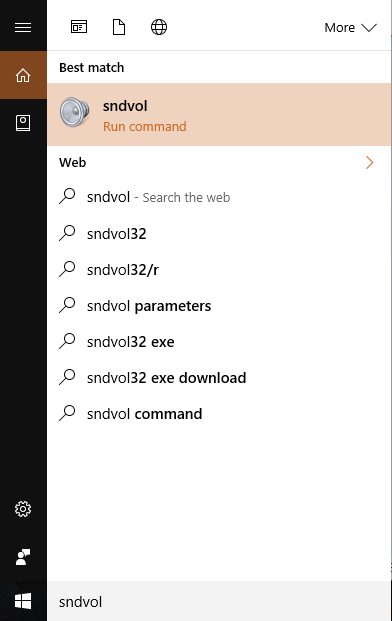Expand Web results with the orange chevron
This screenshot has width=392, height=621.
pos(369,162)
